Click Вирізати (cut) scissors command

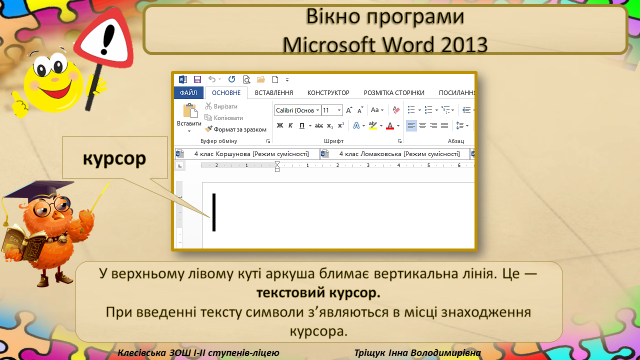point(221,106)
